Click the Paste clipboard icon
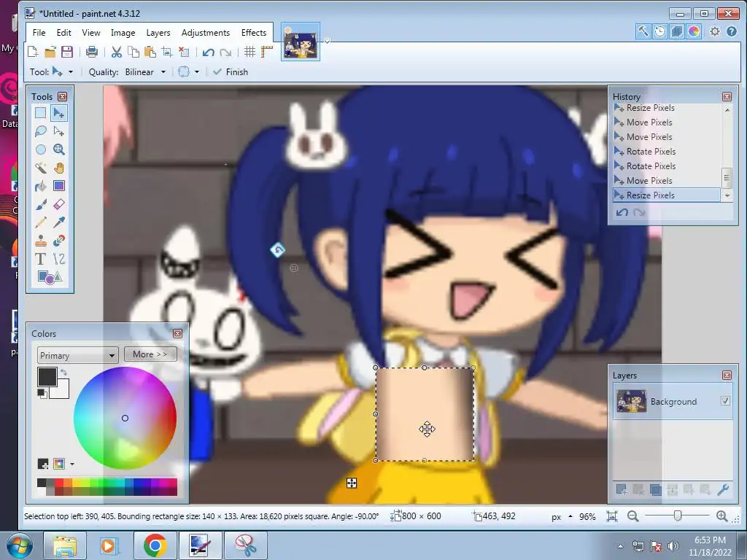The image size is (747, 560). 150,52
